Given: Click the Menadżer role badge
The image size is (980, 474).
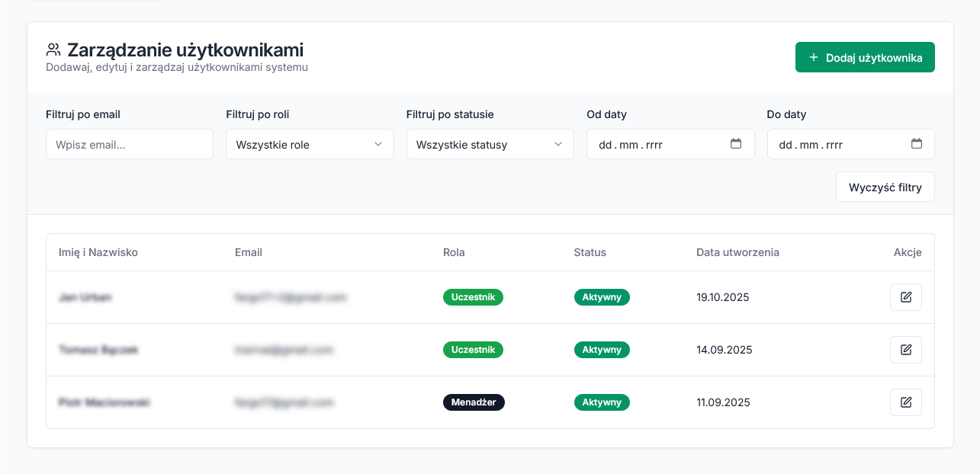Looking at the screenshot, I should point(474,402).
